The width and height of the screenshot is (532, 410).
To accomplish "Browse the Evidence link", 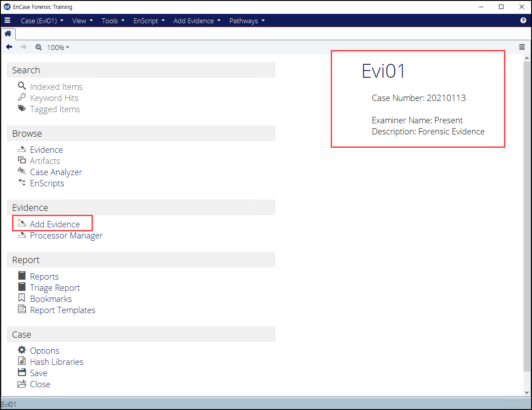I will 46,150.
